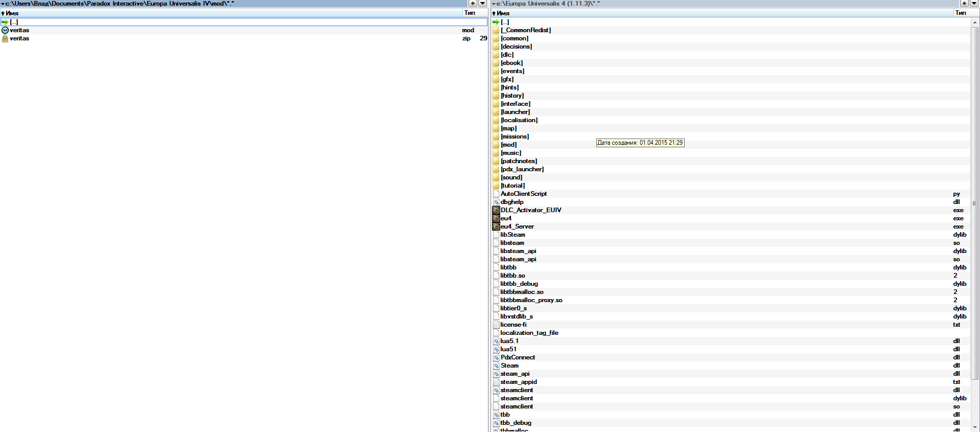Viewport: 980px width, 432px height.
Task: Select the libtbbmalloc.so file name
Action: click(522, 292)
